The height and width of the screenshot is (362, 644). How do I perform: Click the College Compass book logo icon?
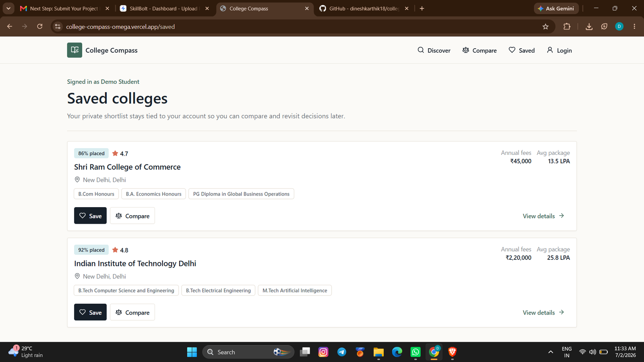(x=74, y=50)
